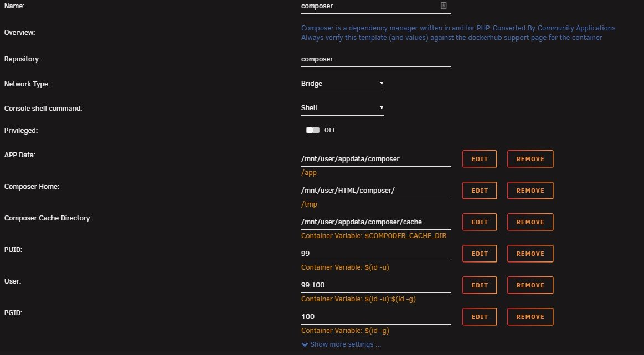This screenshot has height=355, width=644.
Task: Click the Name input field
Action: (x=376, y=7)
